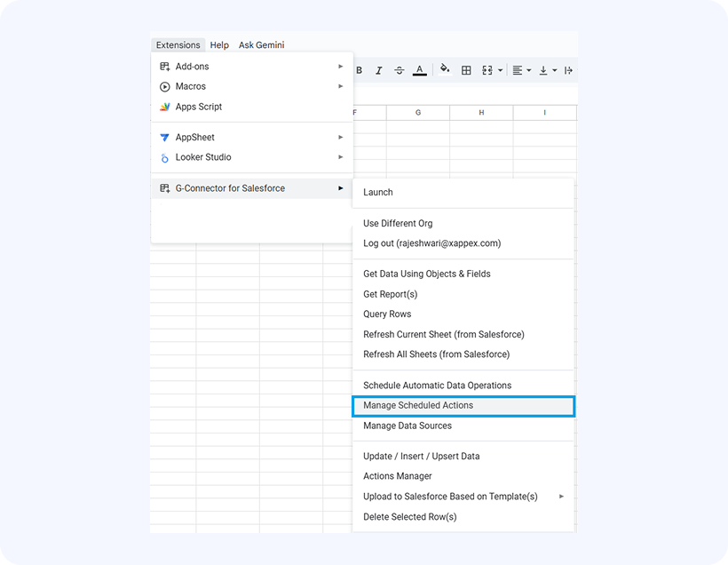Select Manage Scheduled Actions
Screen dimensions: 728x565
point(418,405)
